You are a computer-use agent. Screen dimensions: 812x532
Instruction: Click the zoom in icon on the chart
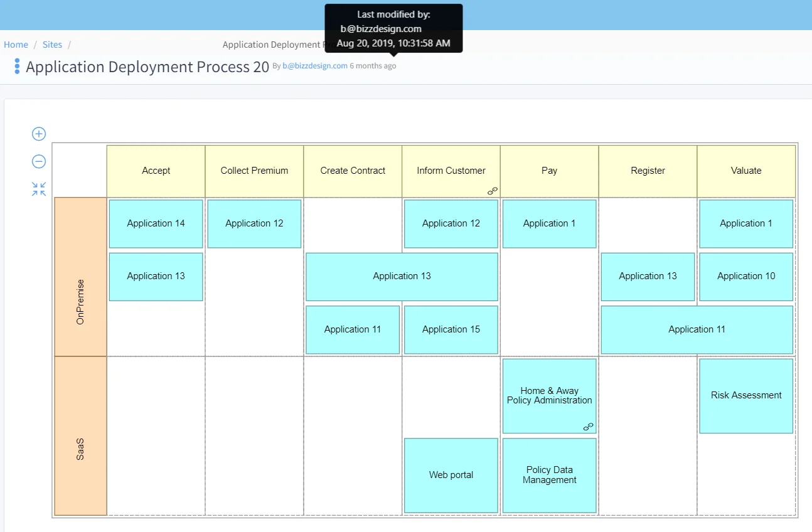[38, 134]
